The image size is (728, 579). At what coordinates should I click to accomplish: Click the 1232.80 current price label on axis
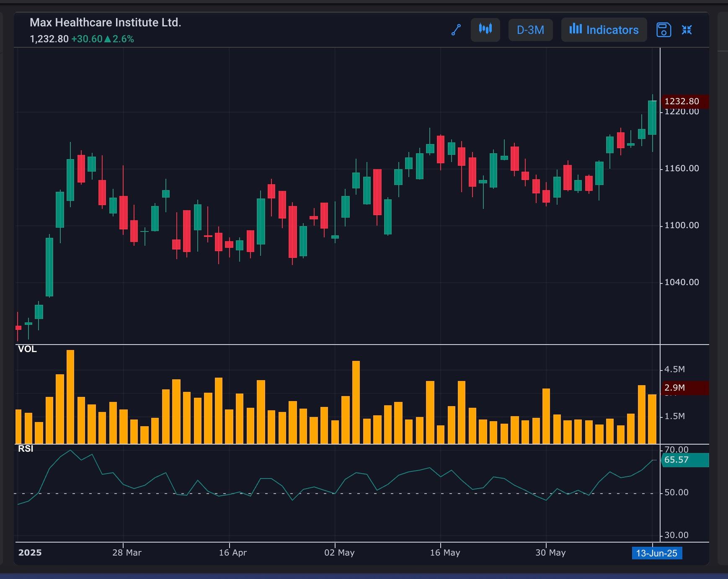coord(684,101)
